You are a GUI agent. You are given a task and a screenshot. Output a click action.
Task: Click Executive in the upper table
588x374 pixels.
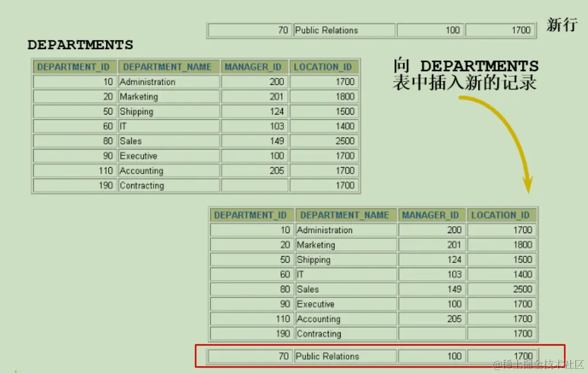(x=139, y=156)
